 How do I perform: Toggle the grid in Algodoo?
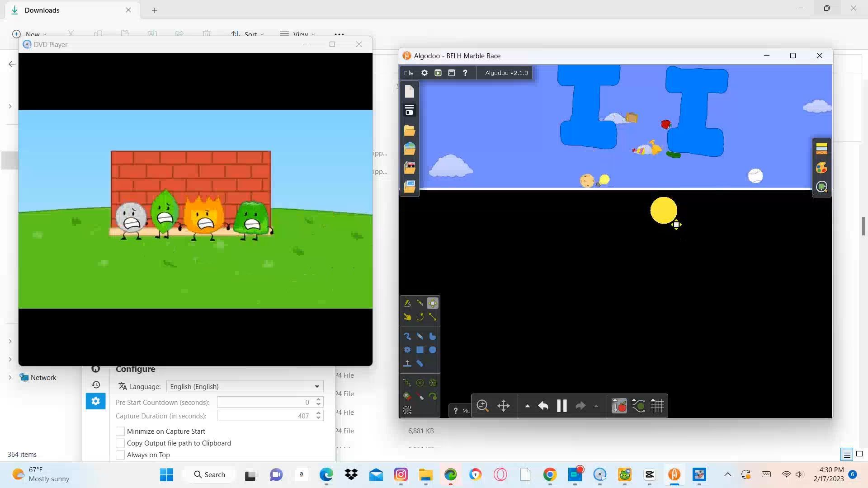pyautogui.click(x=657, y=406)
